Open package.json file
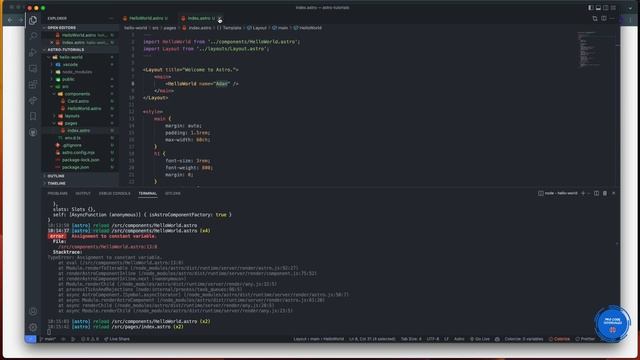This screenshot has width=640, height=360. click(x=76, y=167)
